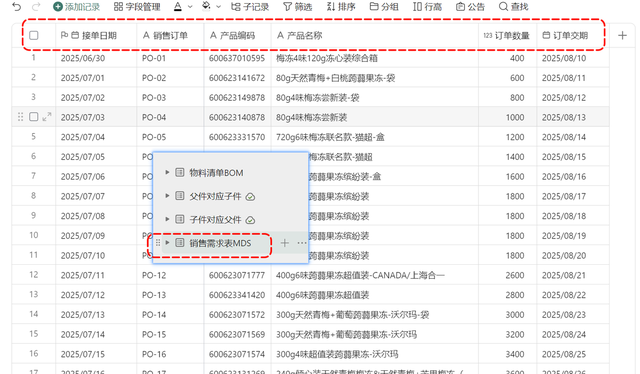This screenshot has width=640, height=374.
Task: Click the drag handle beside 销售需求表MDS
Action: pyautogui.click(x=158, y=243)
